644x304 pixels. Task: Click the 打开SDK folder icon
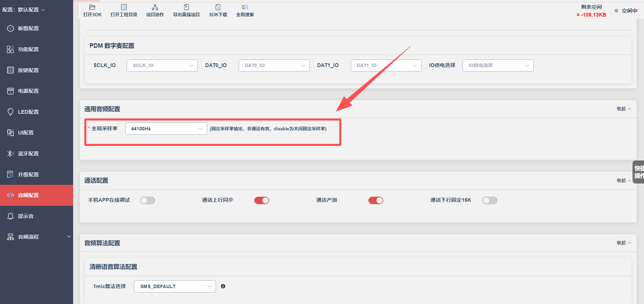click(92, 7)
